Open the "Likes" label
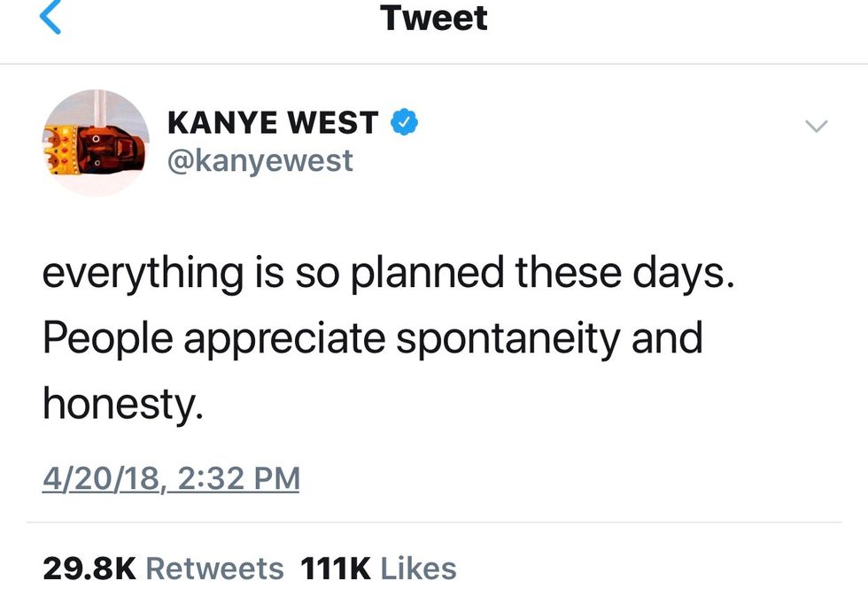The image size is (868, 612). point(418,569)
